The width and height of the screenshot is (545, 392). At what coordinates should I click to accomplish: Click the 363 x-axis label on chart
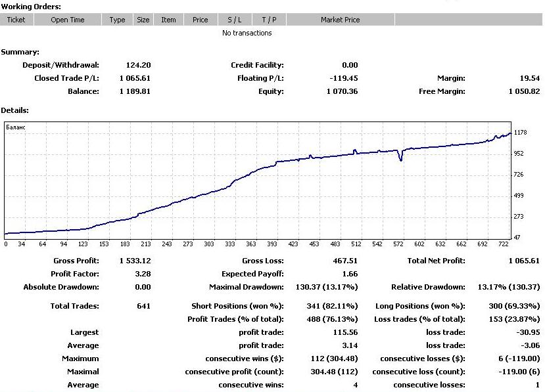tap(251, 244)
